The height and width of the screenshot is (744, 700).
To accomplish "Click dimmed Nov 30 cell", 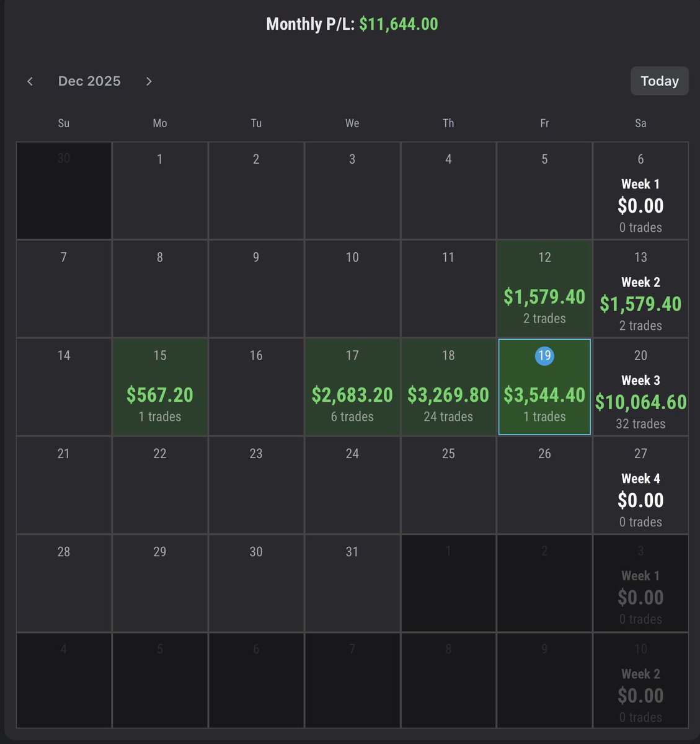I will point(64,191).
